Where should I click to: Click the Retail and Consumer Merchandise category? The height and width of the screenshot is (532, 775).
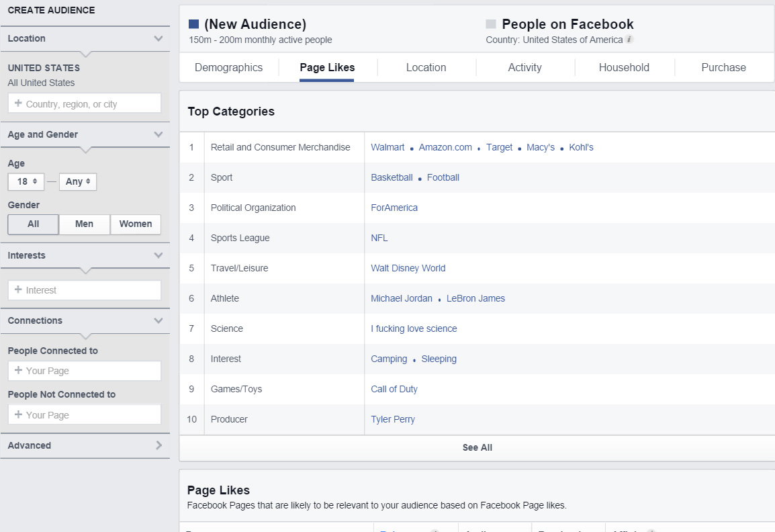click(x=280, y=147)
